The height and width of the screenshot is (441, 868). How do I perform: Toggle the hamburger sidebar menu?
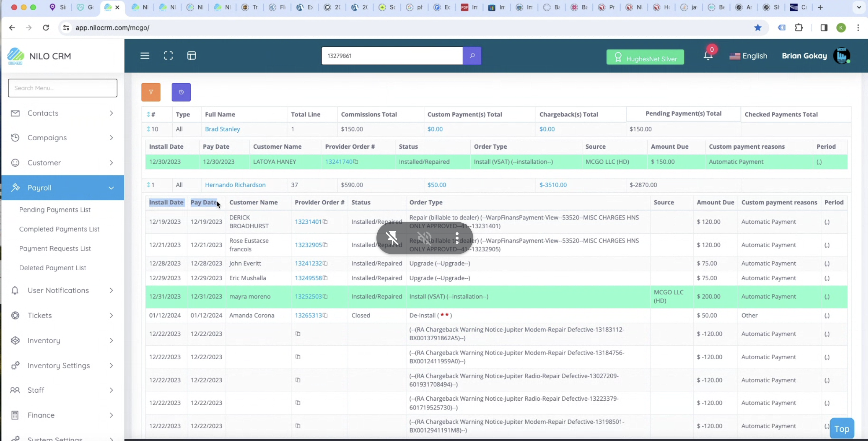coord(145,56)
